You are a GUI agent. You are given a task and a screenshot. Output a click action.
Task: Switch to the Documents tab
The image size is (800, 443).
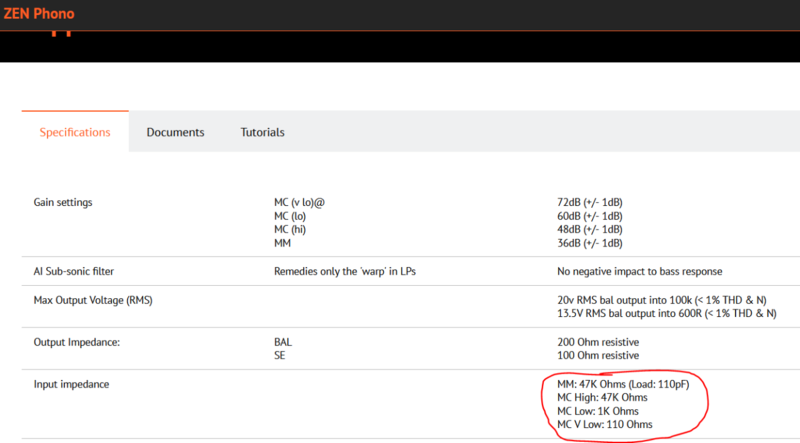pyautogui.click(x=175, y=132)
